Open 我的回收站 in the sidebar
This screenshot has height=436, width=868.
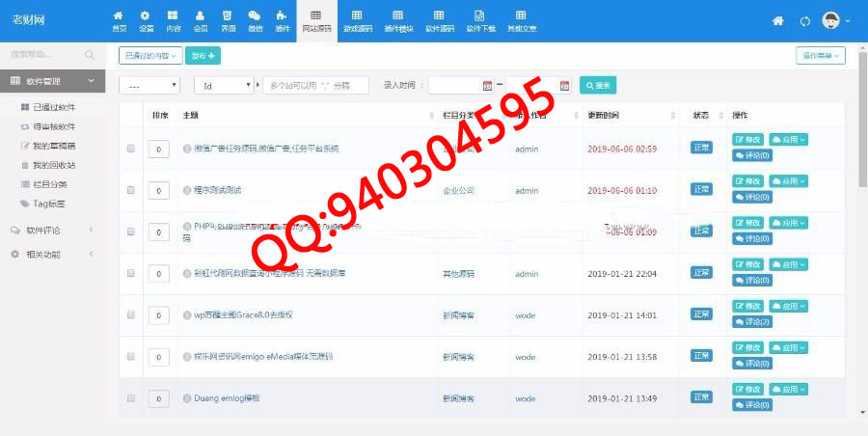[x=54, y=165]
